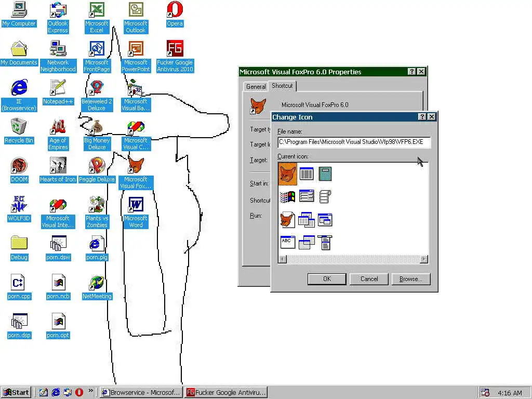Switch to the Shortcut tab in Properties
This screenshot has height=399, width=532.
(x=282, y=86)
